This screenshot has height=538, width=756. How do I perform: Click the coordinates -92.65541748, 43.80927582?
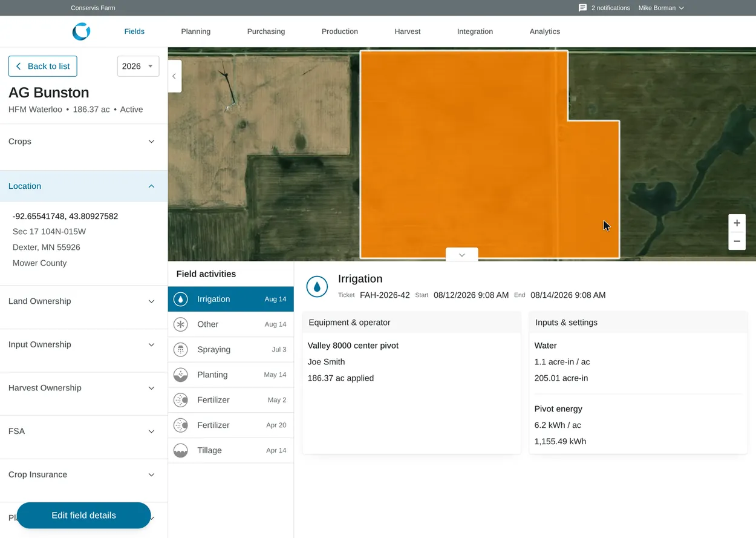point(65,216)
